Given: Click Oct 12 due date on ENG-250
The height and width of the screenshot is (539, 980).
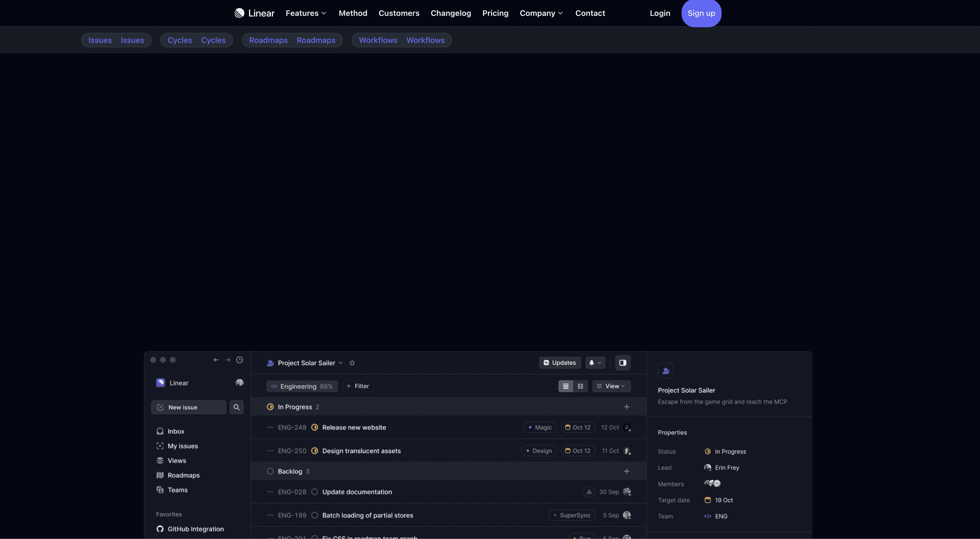Looking at the screenshot, I should pyautogui.click(x=578, y=451).
